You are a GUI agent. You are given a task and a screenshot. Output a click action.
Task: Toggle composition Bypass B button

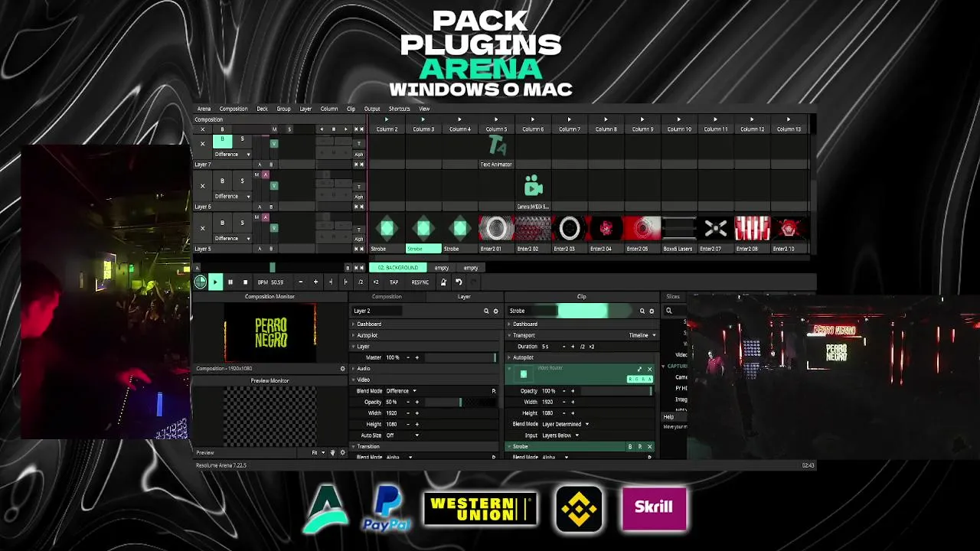[222, 129]
